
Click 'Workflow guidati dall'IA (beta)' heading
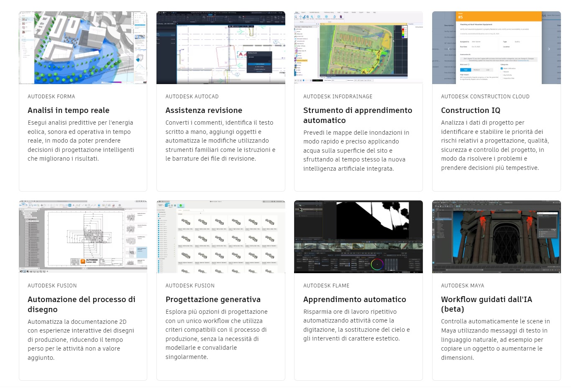[487, 304]
